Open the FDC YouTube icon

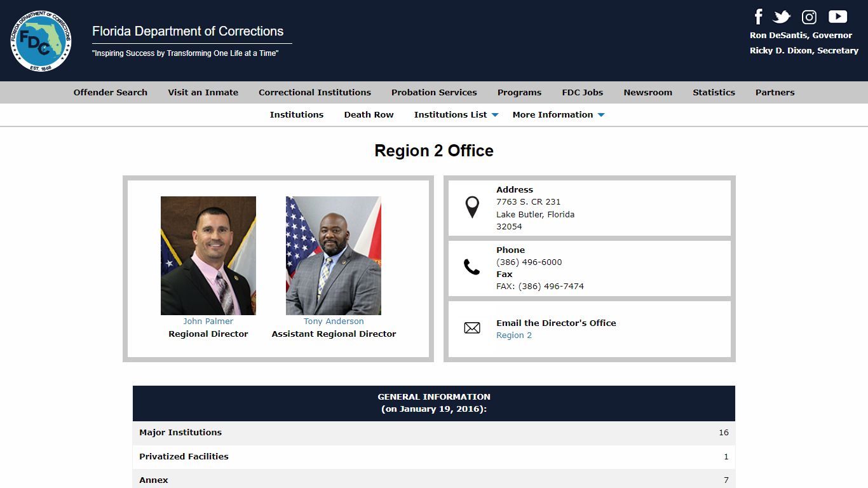[837, 17]
